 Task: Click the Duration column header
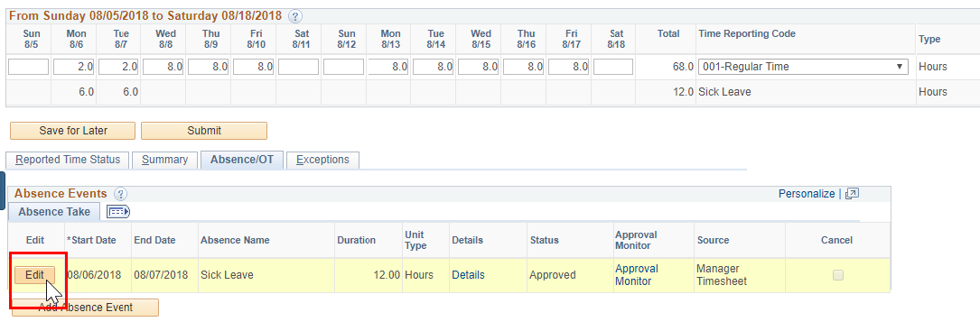pyautogui.click(x=356, y=240)
